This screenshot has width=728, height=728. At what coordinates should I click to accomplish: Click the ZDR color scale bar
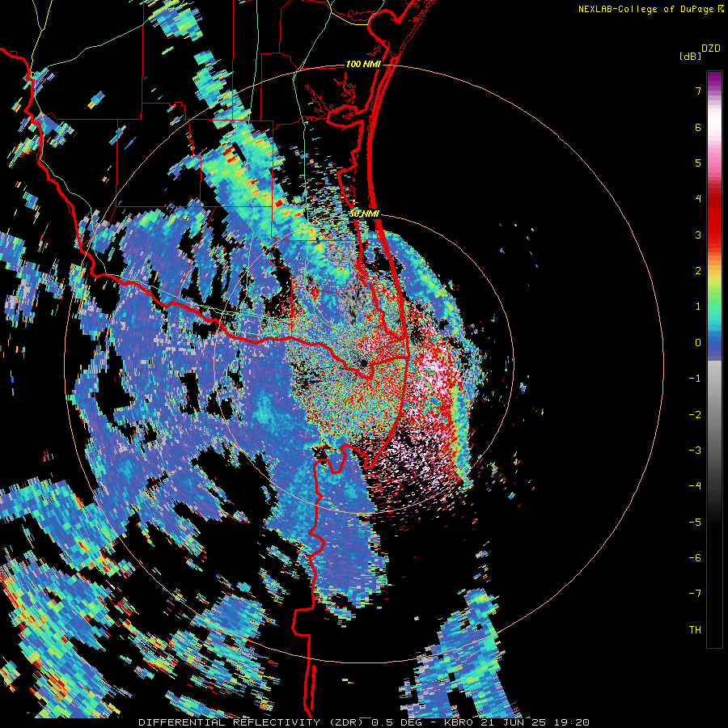pos(714,359)
